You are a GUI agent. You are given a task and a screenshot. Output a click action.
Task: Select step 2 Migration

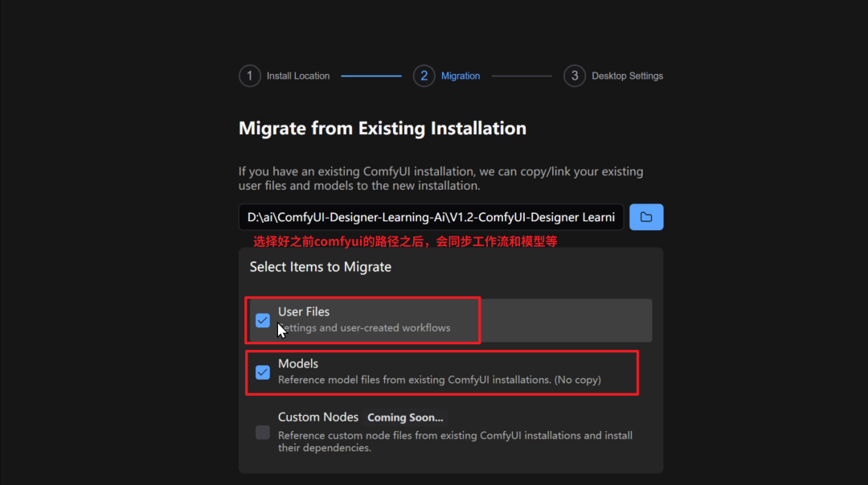click(x=447, y=76)
